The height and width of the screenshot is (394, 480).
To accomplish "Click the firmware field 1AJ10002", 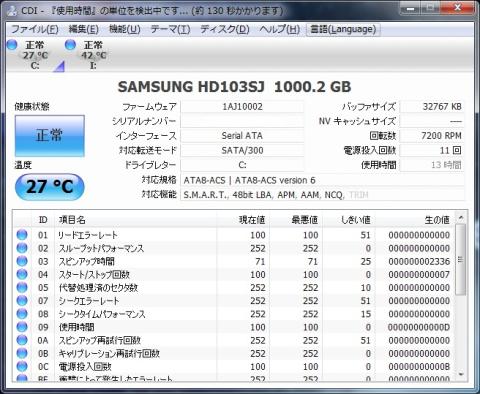I will point(242,107).
